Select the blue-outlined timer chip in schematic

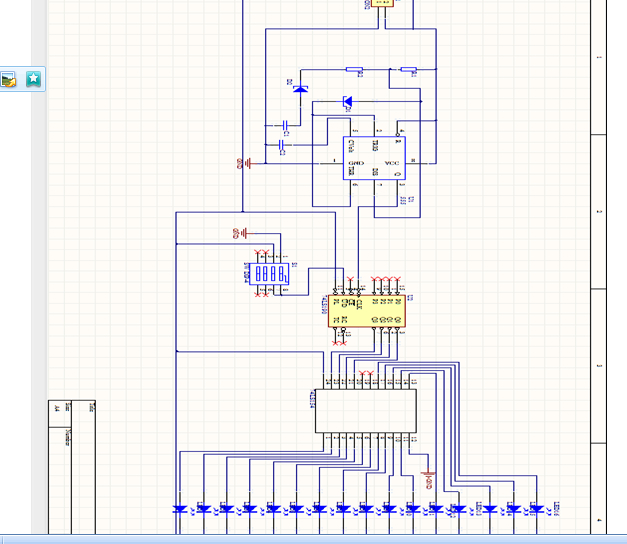tap(374, 158)
